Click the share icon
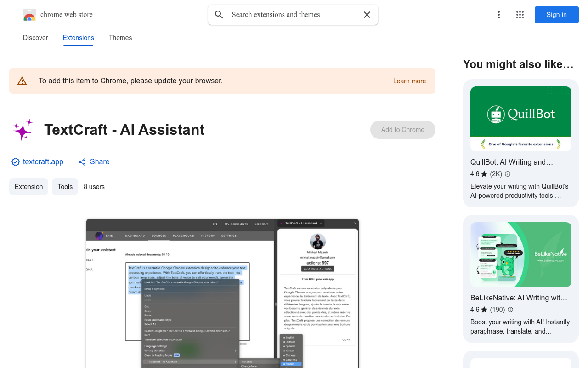The width and height of the screenshot is (588, 368). click(x=82, y=162)
